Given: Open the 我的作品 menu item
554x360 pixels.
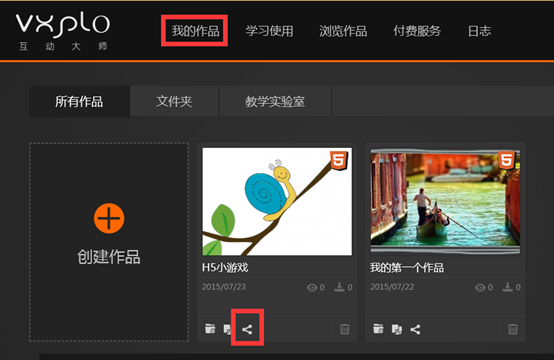Looking at the screenshot, I should [195, 31].
